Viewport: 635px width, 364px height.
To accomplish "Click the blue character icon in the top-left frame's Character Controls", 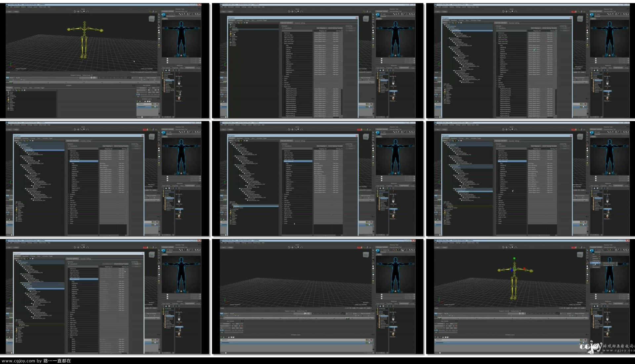I will pos(164,15).
